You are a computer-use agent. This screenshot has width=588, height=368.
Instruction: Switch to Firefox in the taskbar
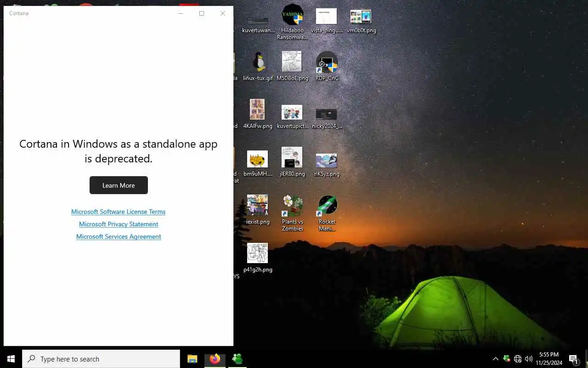point(215,359)
